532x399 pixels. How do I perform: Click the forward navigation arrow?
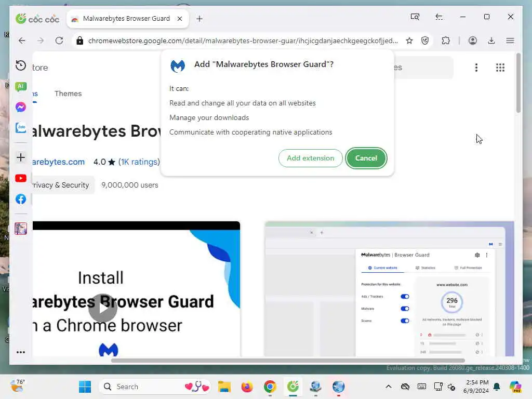pos(41,41)
